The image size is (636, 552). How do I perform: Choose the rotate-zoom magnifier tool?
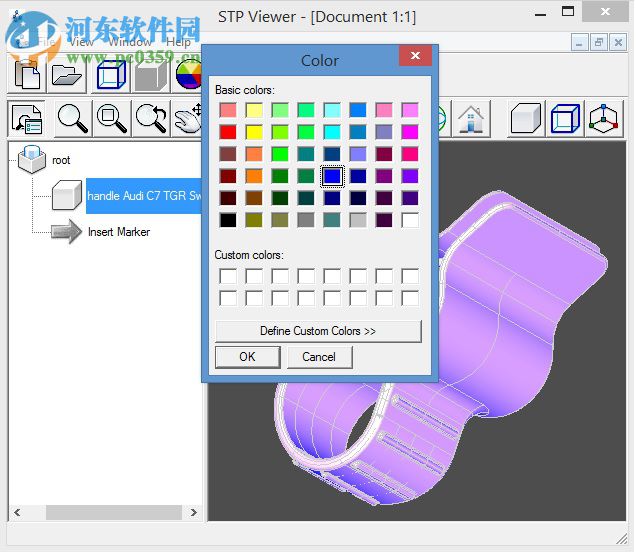(x=150, y=119)
